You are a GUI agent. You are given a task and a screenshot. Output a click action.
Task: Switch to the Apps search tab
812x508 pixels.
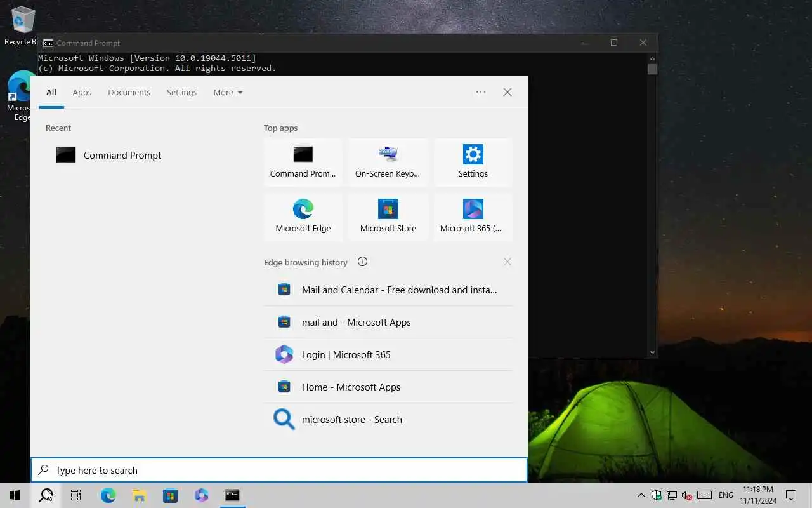82,92
